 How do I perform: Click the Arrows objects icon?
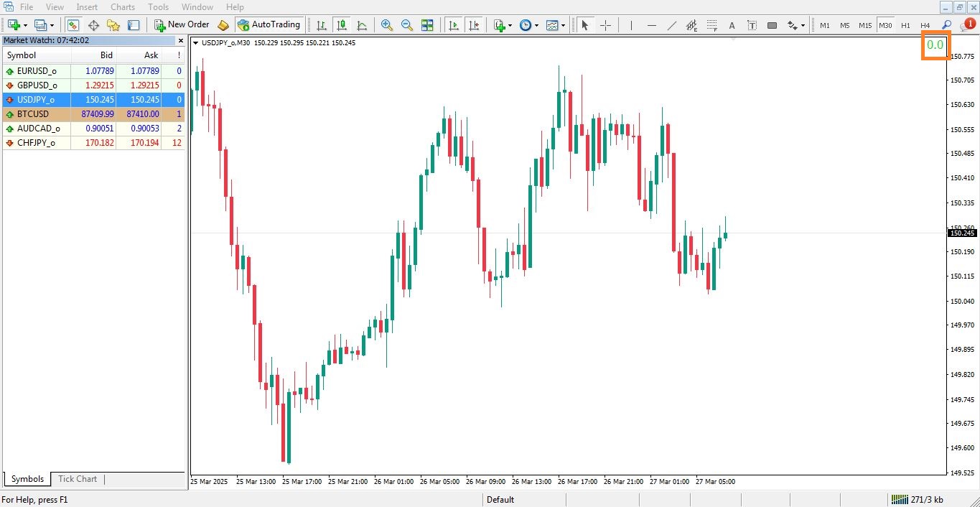coord(793,25)
